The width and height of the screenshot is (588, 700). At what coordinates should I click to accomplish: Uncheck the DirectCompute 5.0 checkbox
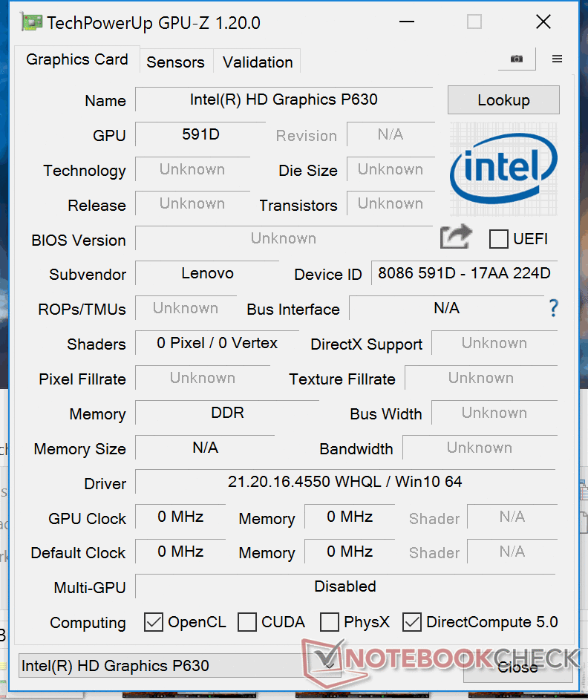pos(412,622)
